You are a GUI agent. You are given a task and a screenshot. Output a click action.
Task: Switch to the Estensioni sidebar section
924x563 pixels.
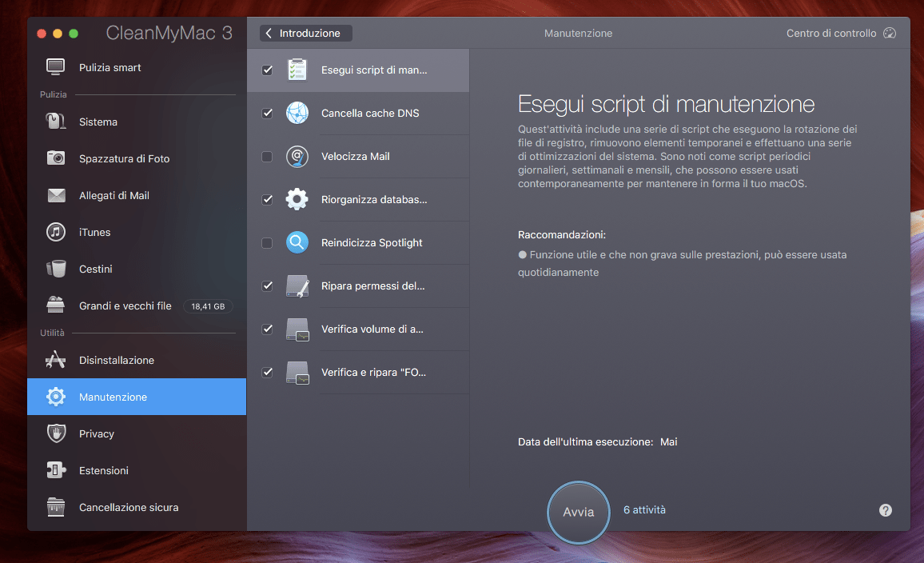click(x=104, y=470)
